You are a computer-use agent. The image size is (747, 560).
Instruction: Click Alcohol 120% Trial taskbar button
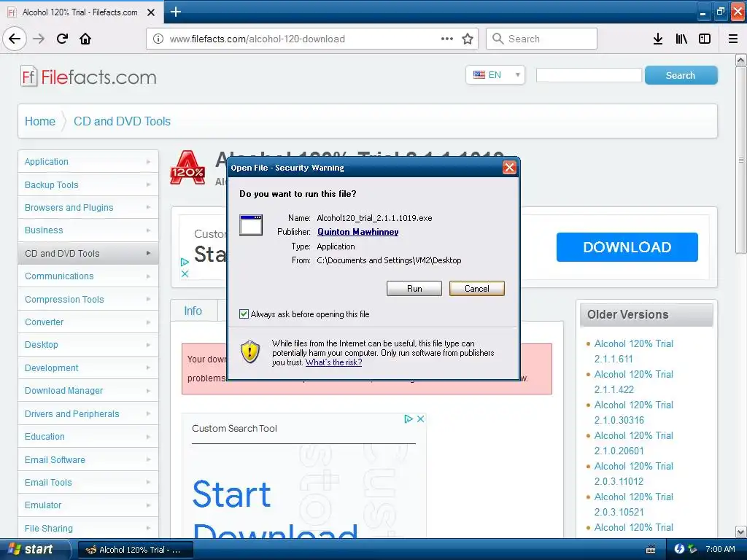[135, 550]
